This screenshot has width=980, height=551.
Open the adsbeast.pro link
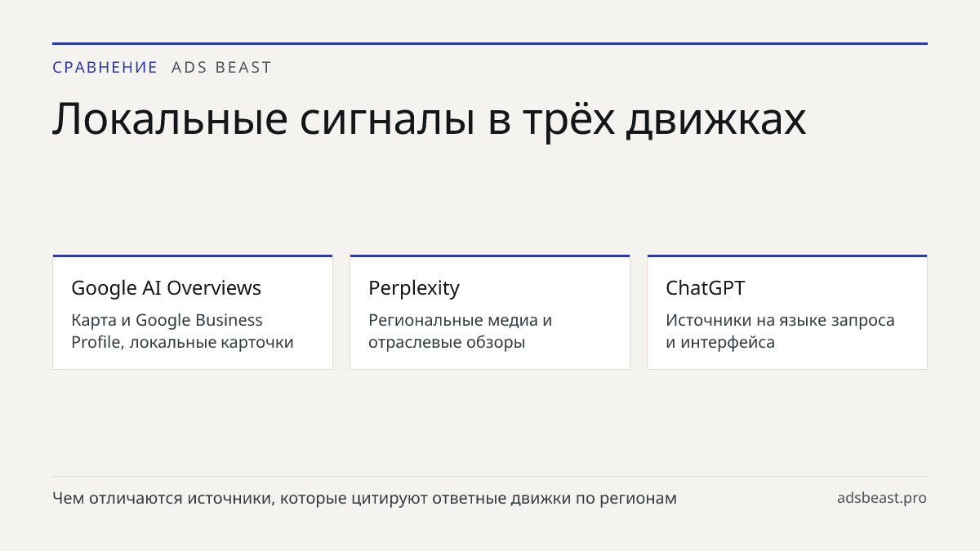[882, 498]
